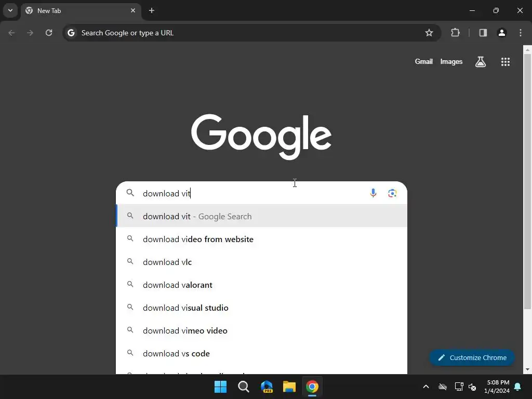This screenshot has width=532, height=399.
Task: Open the Chrome profile avatar
Action: (x=502, y=33)
